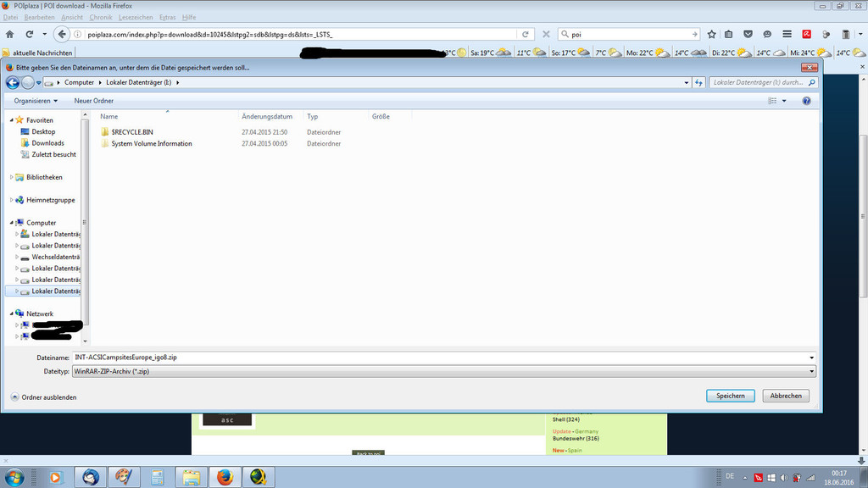Open the Pocket icon in Firefox toolbar
Viewport: 868px width, 488px height.
coord(748,34)
